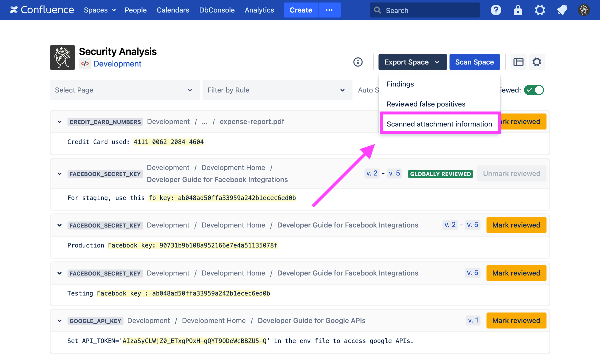
Task: Open the Filter by Rule dropdown
Action: tap(277, 90)
